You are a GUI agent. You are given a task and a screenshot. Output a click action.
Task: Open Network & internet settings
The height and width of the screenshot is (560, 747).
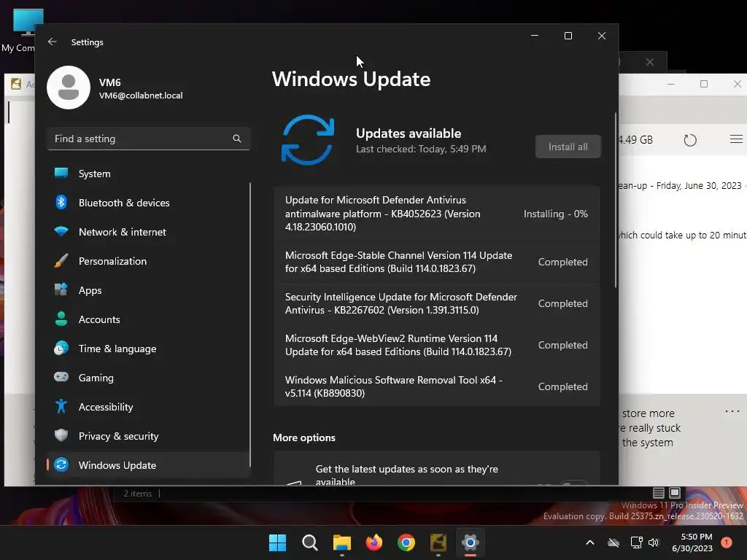(149, 232)
